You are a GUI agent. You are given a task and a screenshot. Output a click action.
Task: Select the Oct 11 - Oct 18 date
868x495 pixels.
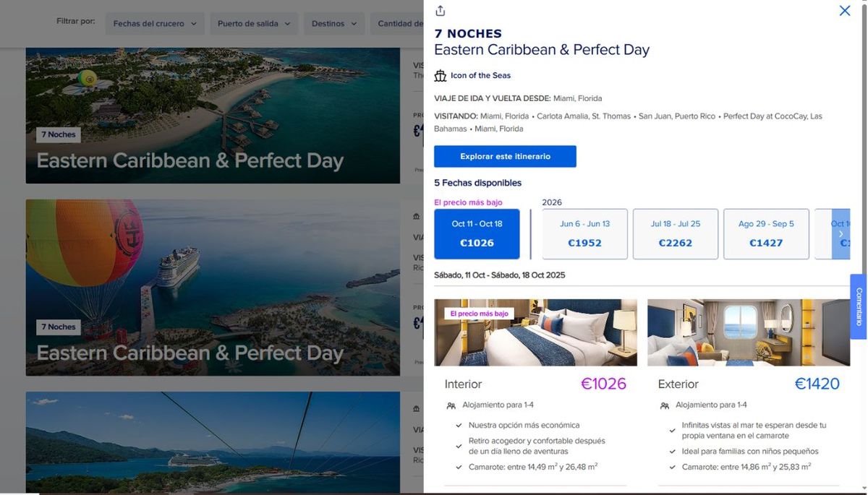[477, 233]
